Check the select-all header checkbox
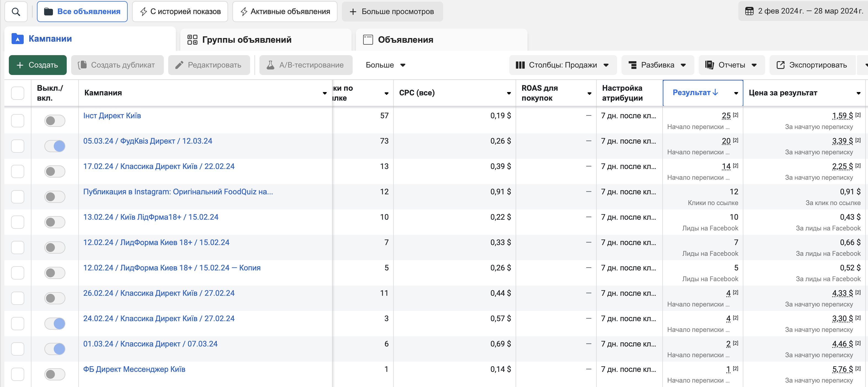The width and height of the screenshot is (868, 387). (18, 93)
